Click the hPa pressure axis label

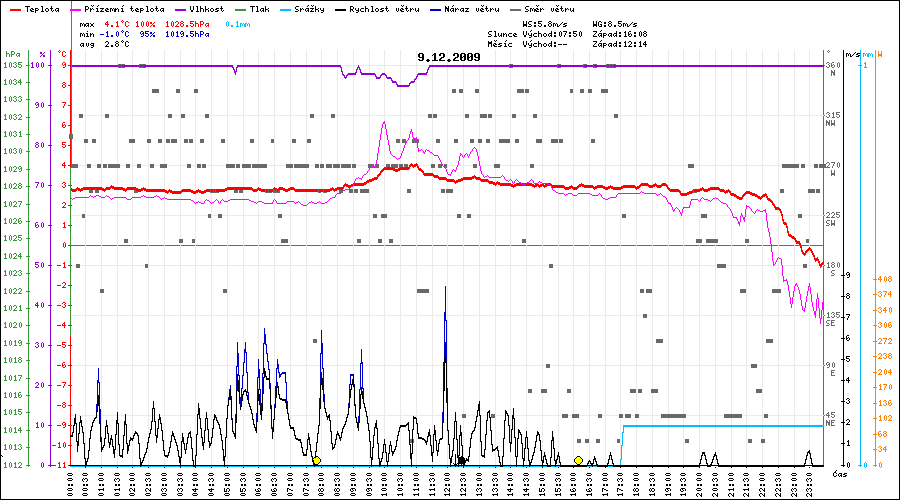11,53
